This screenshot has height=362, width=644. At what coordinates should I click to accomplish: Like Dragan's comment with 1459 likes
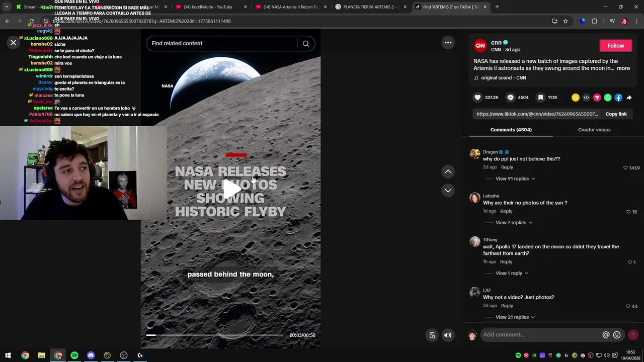[x=626, y=168]
